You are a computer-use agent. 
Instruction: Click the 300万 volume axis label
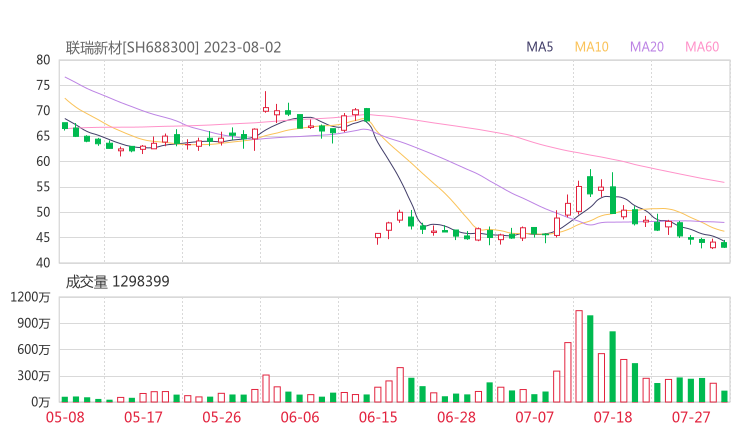pos(34,376)
